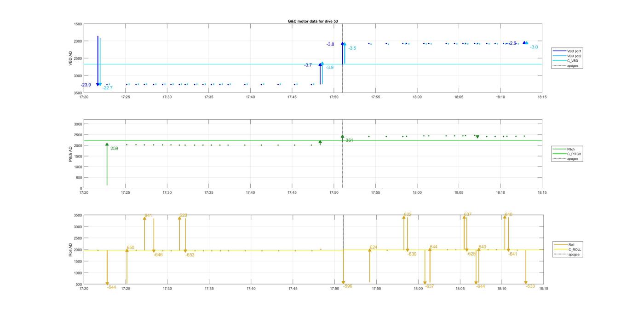Click the '-625' roll data label

click(x=471, y=254)
